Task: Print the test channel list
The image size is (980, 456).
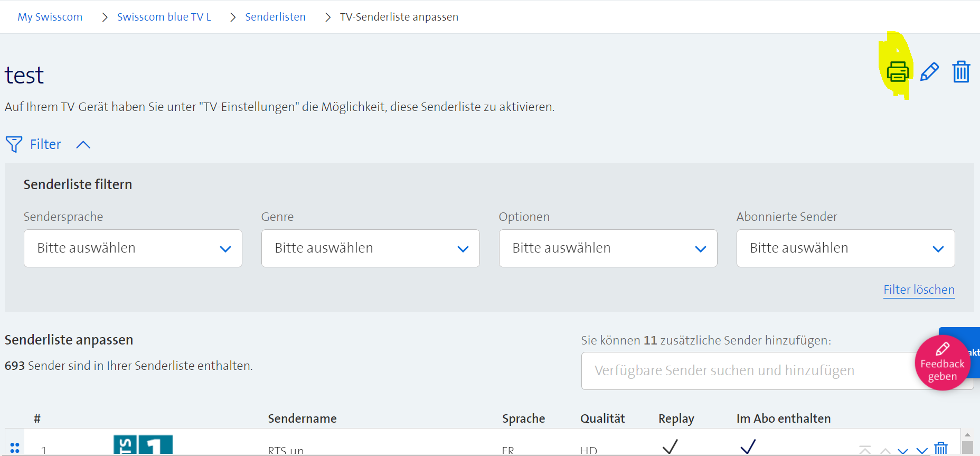Action: coord(898,72)
